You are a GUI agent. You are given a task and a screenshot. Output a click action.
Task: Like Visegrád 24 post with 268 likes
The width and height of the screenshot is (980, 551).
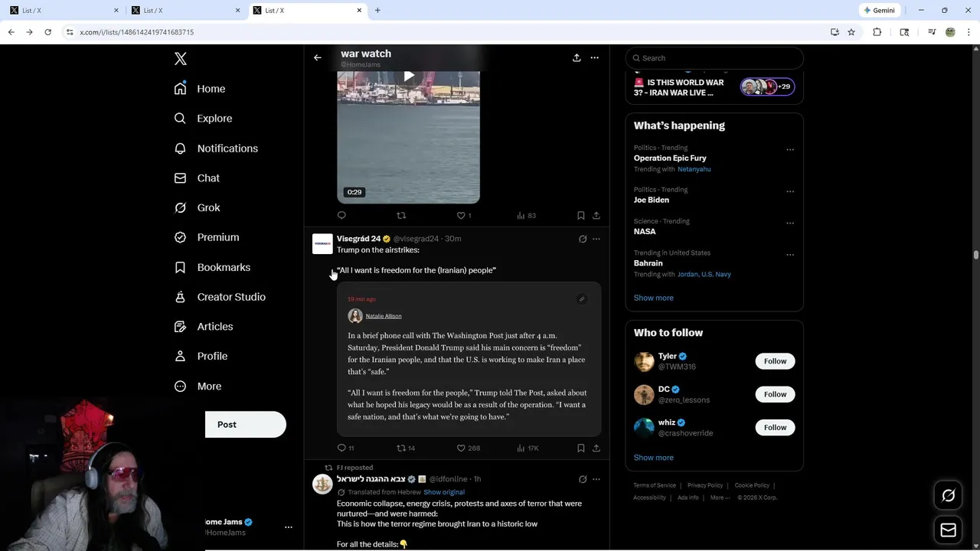[x=469, y=448]
